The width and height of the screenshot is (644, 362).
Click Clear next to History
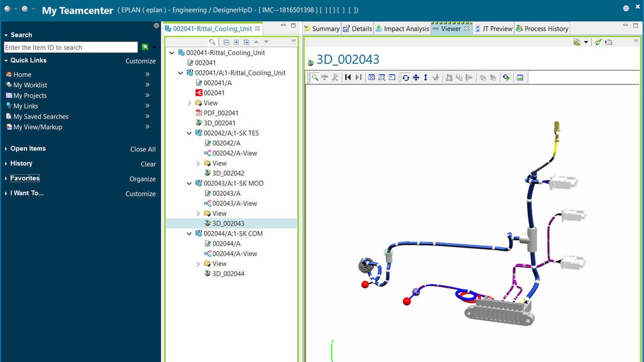coord(148,164)
